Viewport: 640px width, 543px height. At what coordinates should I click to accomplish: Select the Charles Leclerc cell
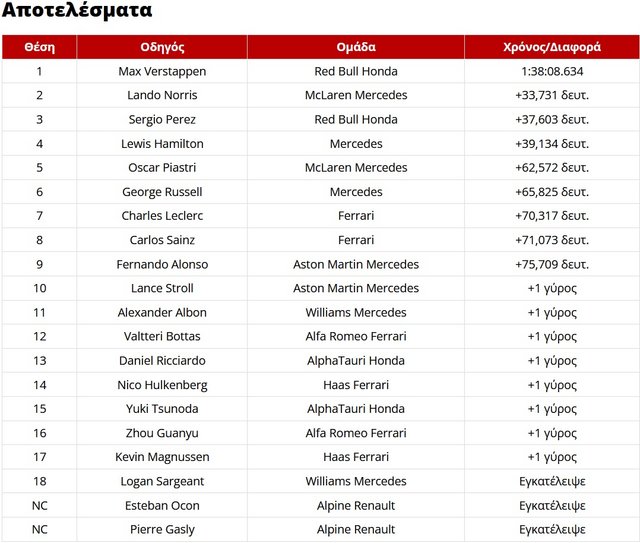point(162,216)
